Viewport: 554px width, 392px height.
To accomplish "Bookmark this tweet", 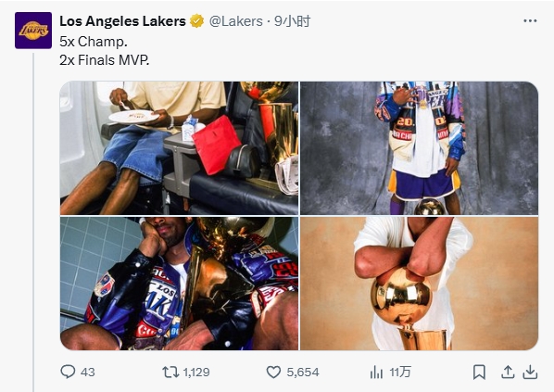I will 479,373.
